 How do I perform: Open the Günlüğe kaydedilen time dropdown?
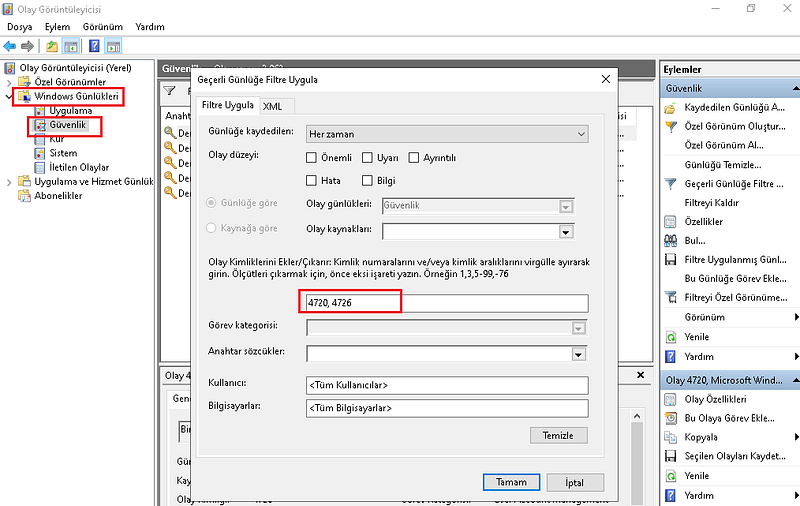tap(447, 134)
